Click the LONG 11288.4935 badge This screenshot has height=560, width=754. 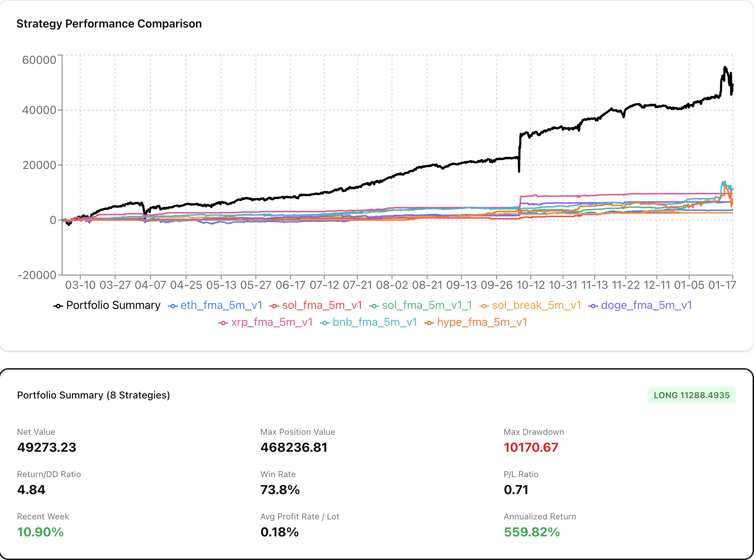[x=691, y=395]
